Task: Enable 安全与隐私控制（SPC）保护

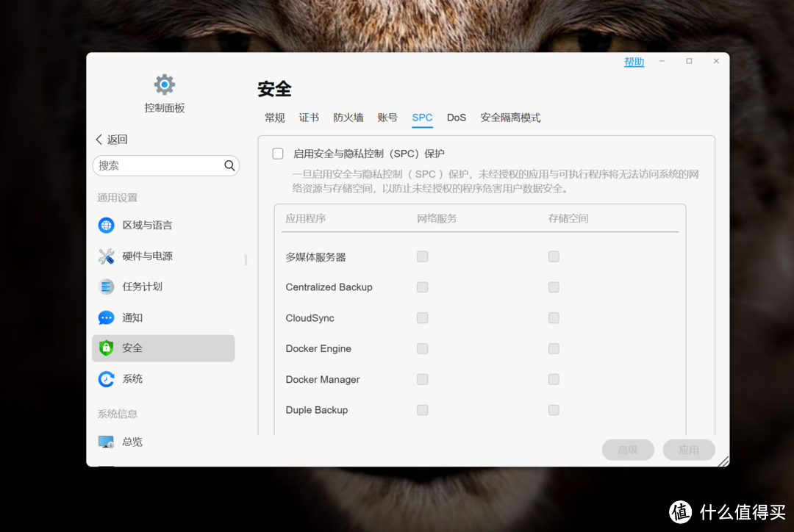Action: (277, 153)
